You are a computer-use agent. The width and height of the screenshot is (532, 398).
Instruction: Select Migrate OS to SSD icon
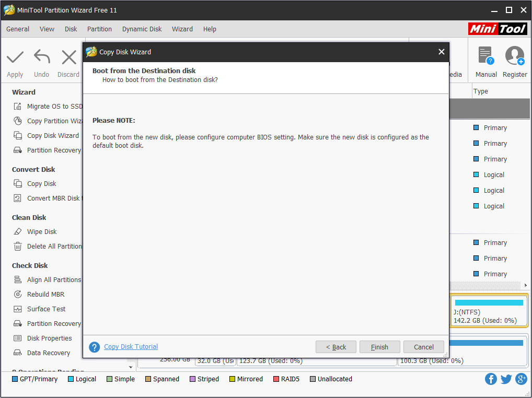pos(17,107)
